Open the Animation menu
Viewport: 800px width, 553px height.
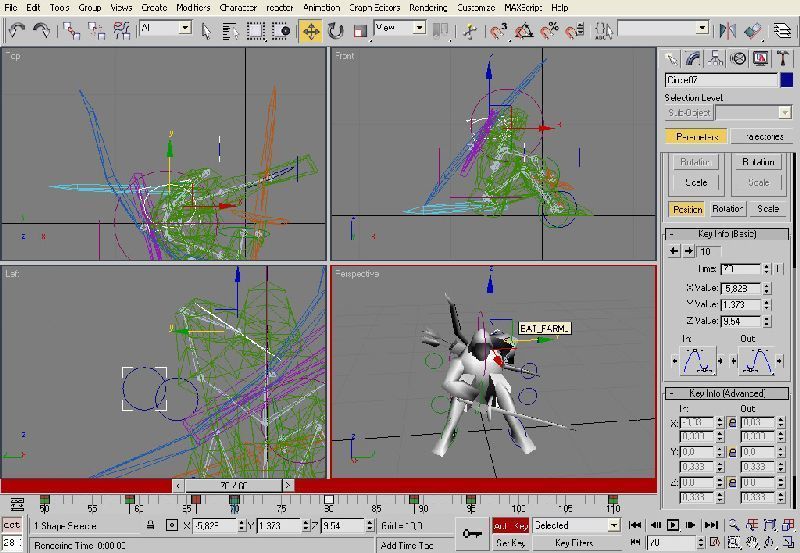(321, 8)
